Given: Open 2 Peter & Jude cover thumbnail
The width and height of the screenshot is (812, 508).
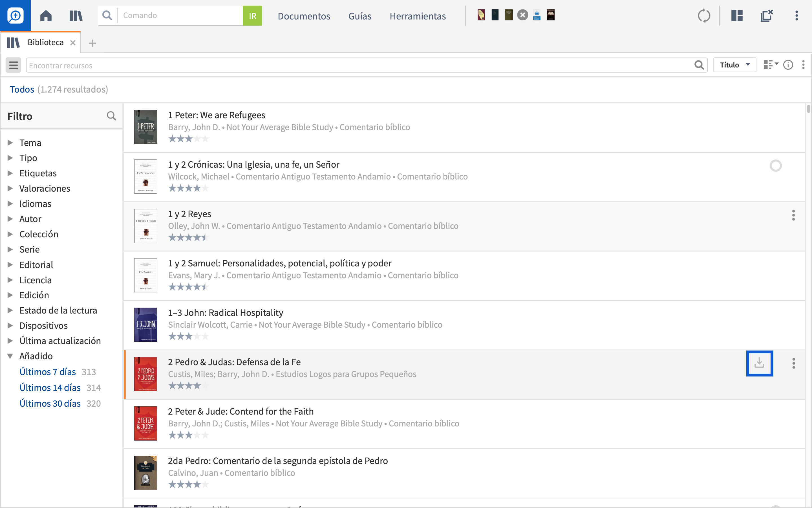Looking at the screenshot, I should coord(145,423).
